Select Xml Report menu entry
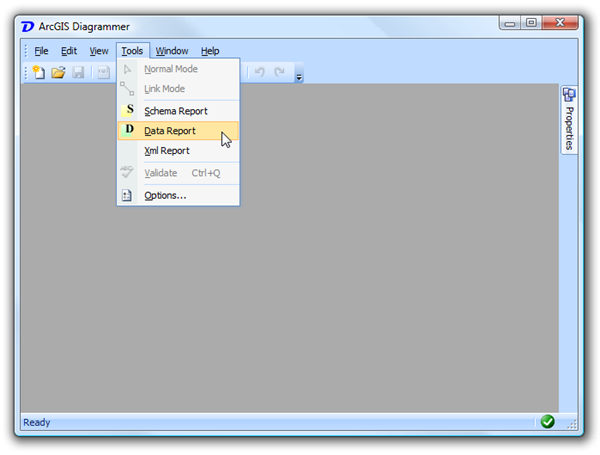Screen dimensions: 600x455 coord(178,151)
